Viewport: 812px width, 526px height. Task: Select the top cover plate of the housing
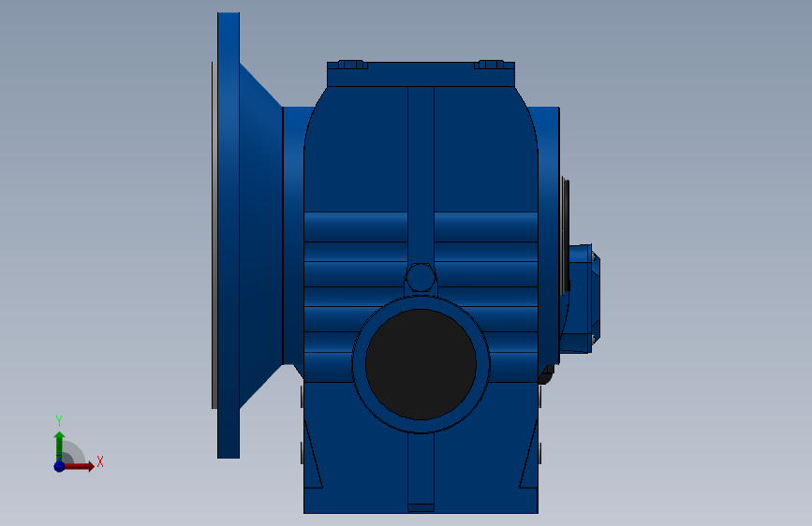pyautogui.click(x=421, y=74)
